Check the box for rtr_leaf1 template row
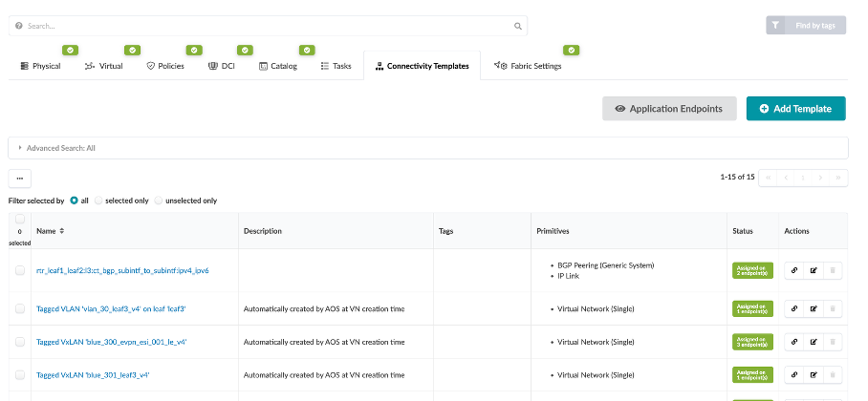This screenshot has height=401, width=868. (x=20, y=270)
